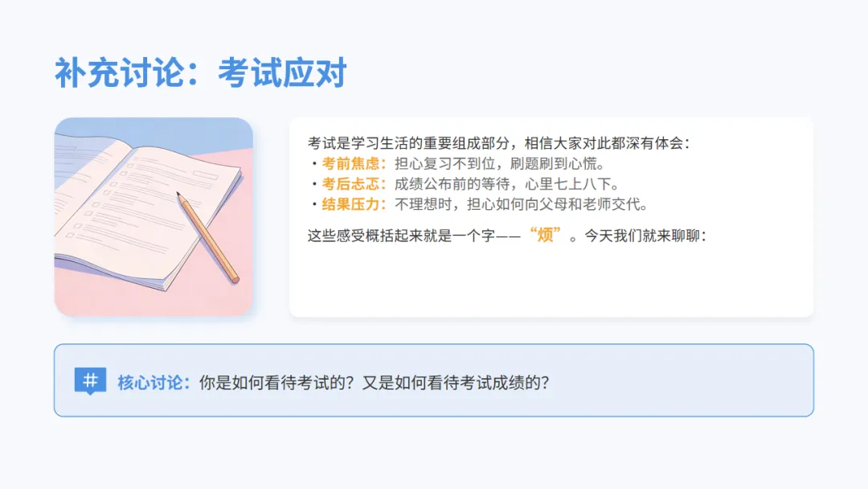Viewport: 868px width, 489px height.
Task: Click the slide title 补充讨论：考试应对
Action: (x=200, y=72)
